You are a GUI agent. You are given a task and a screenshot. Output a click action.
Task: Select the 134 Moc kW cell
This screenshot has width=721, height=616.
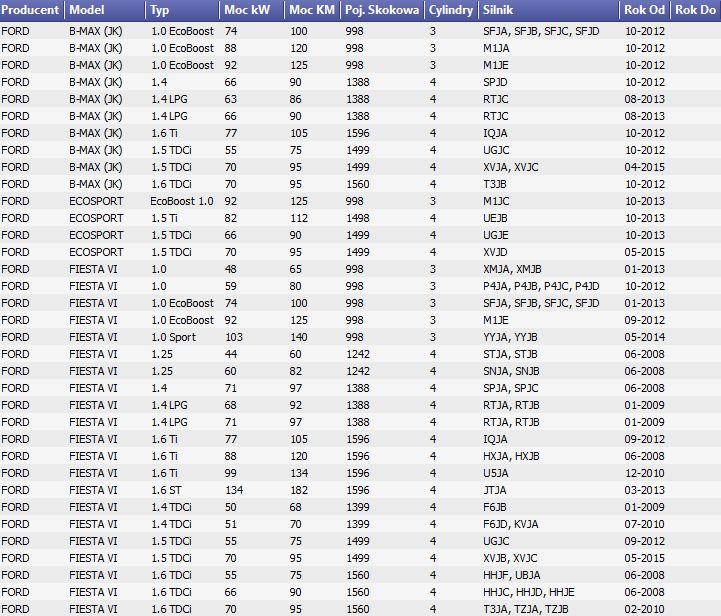pos(234,491)
